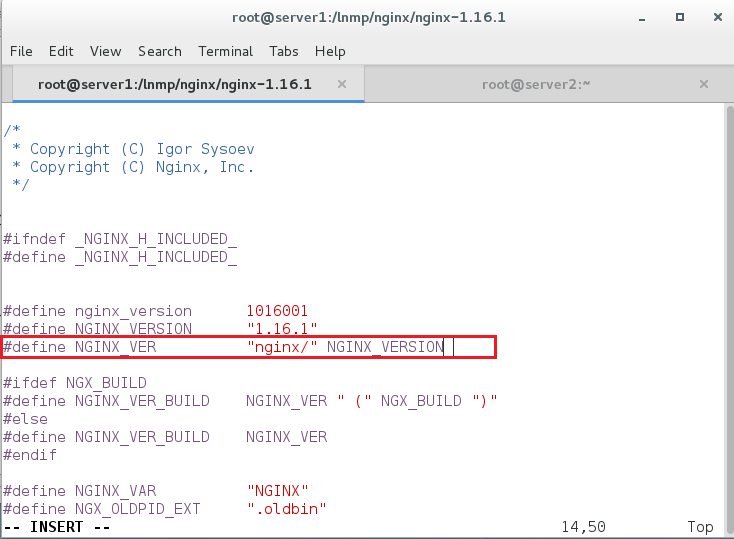Click NGX_OLDPID_EXT macro name

(x=138, y=509)
